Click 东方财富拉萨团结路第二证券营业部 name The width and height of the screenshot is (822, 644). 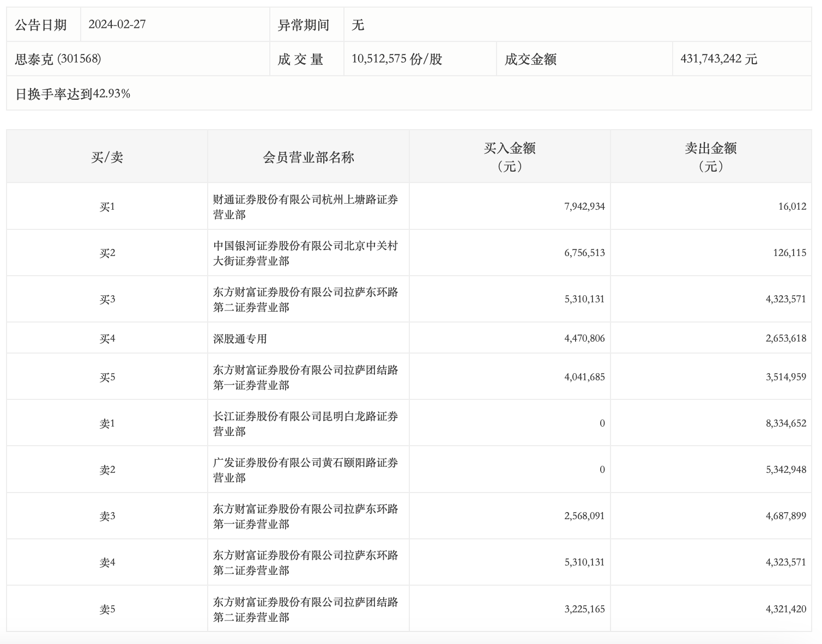306,610
